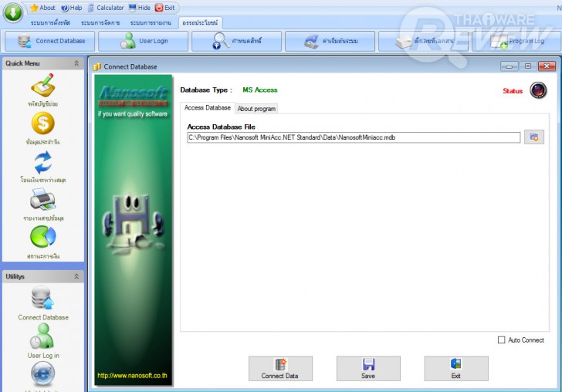Open Help from top toolbar
The width and height of the screenshot is (562, 392).
(71, 8)
